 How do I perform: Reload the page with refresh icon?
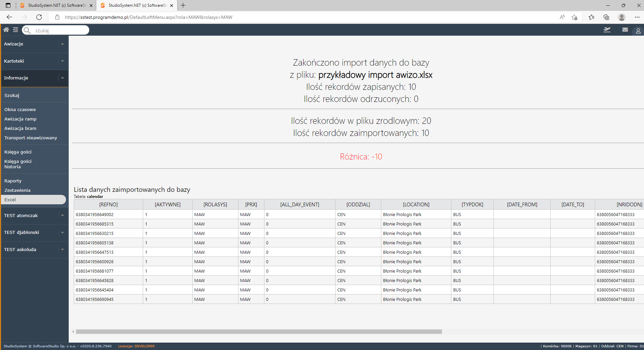[39, 17]
